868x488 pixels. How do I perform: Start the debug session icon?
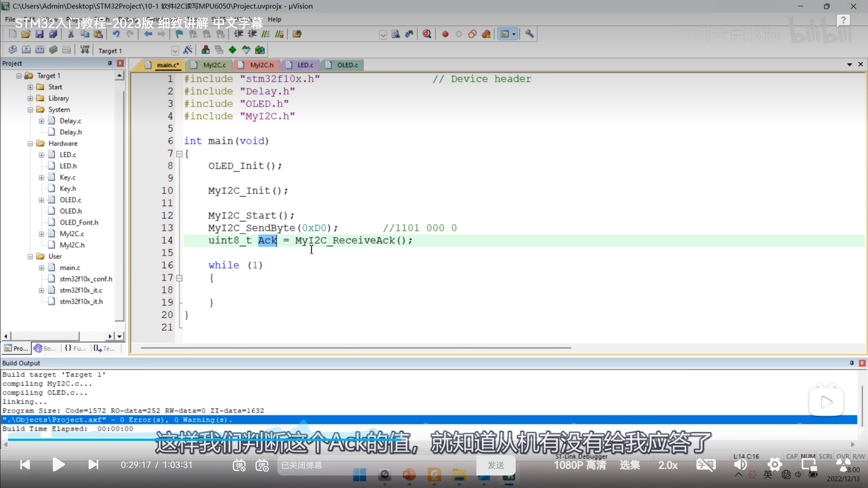[427, 34]
